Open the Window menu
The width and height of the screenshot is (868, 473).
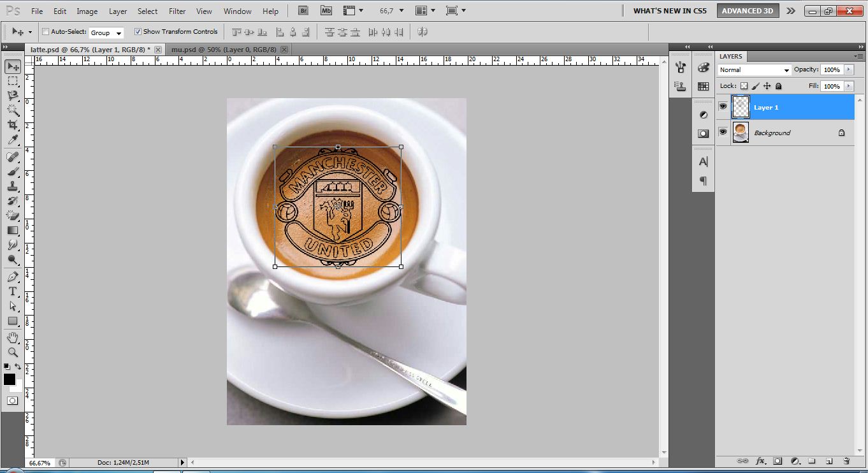point(238,11)
